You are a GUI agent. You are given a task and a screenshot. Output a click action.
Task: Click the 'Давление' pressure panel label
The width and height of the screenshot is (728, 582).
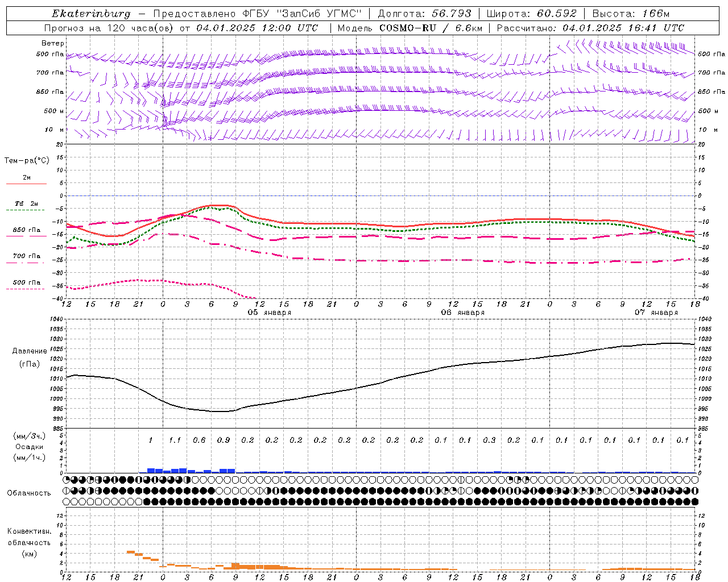point(30,351)
